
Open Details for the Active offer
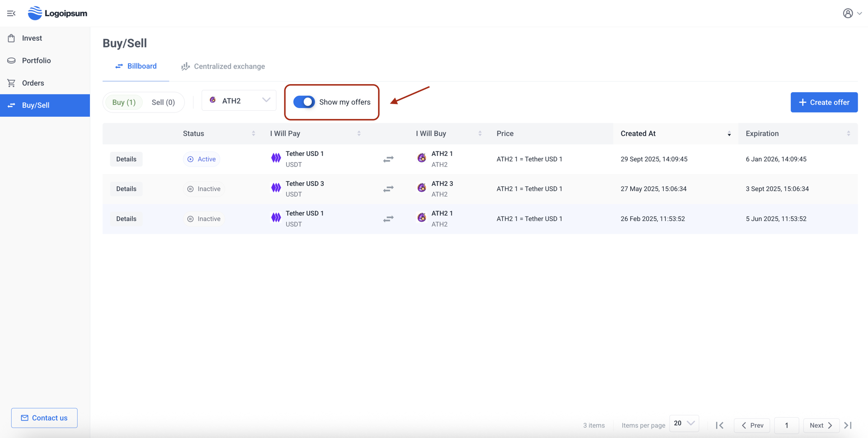pyautogui.click(x=126, y=159)
